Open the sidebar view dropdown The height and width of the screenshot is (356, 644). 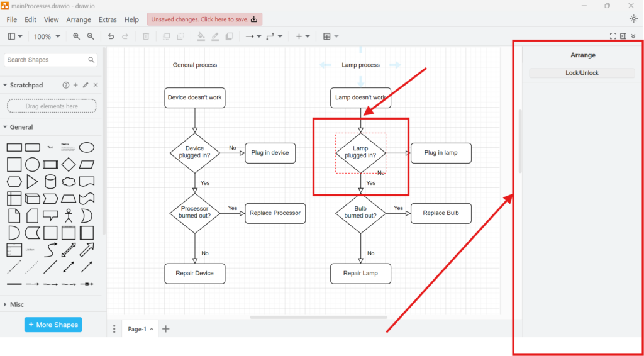click(x=15, y=36)
